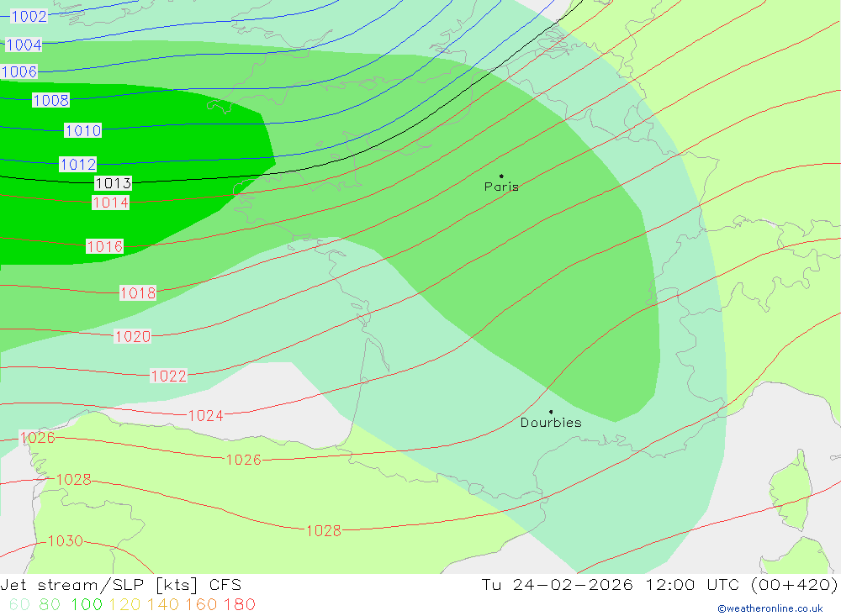
Task: Click the forecast date Tu 24-02-2026 12:00 UTC
Action: click(611, 585)
